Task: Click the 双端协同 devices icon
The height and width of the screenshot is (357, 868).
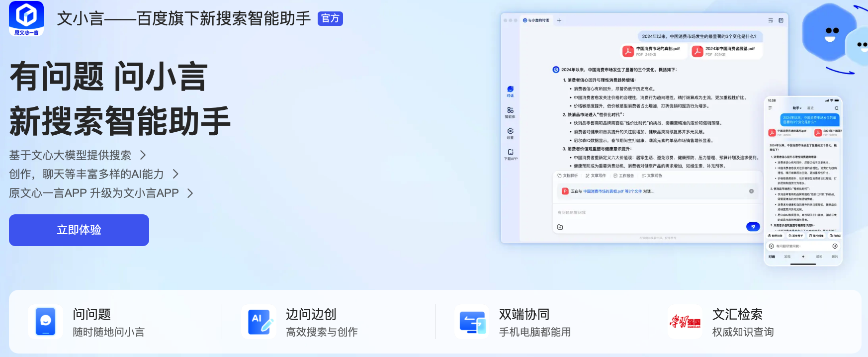Action: click(472, 322)
